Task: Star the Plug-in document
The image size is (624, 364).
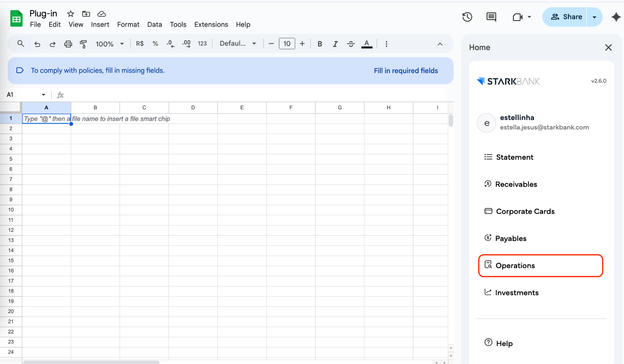Action: pos(71,14)
